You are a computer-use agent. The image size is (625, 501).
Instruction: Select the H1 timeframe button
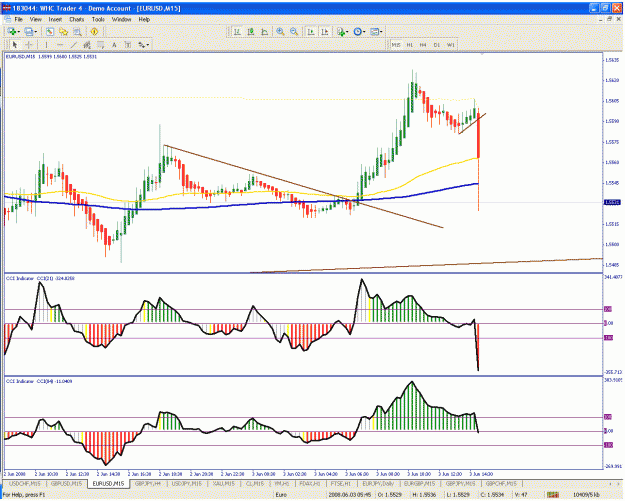tap(410, 45)
